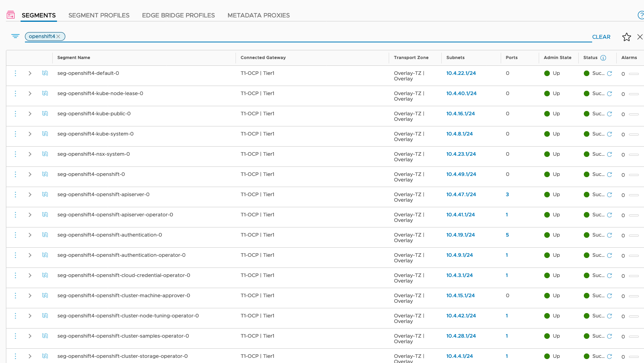Remove the openshift4 filter tag
The image size is (644, 363).
58,36
